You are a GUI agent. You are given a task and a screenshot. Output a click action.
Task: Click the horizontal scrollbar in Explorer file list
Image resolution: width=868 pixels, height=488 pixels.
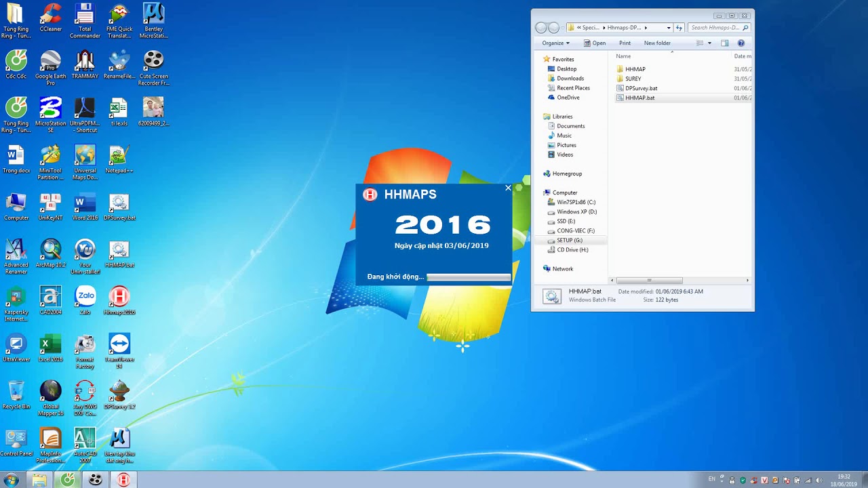click(x=649, y=280)
